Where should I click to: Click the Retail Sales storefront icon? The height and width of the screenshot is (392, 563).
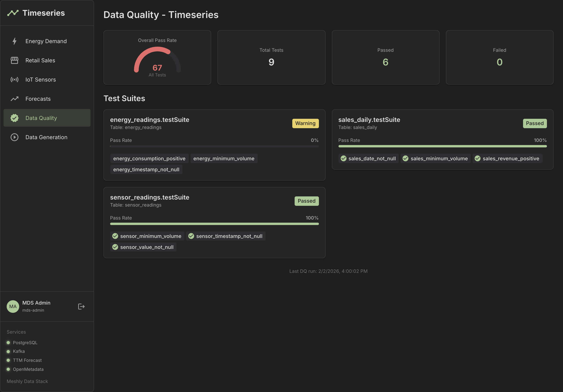click(14, 60)
